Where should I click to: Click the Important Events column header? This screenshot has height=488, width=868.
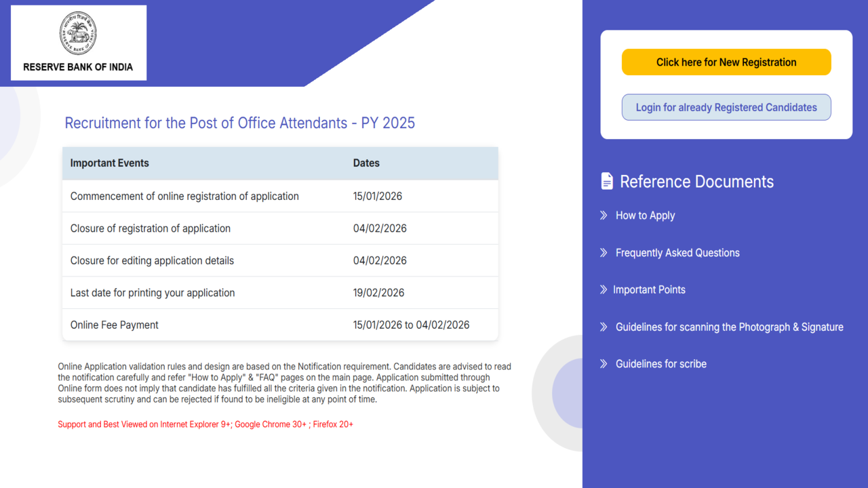tap(110, 163)
